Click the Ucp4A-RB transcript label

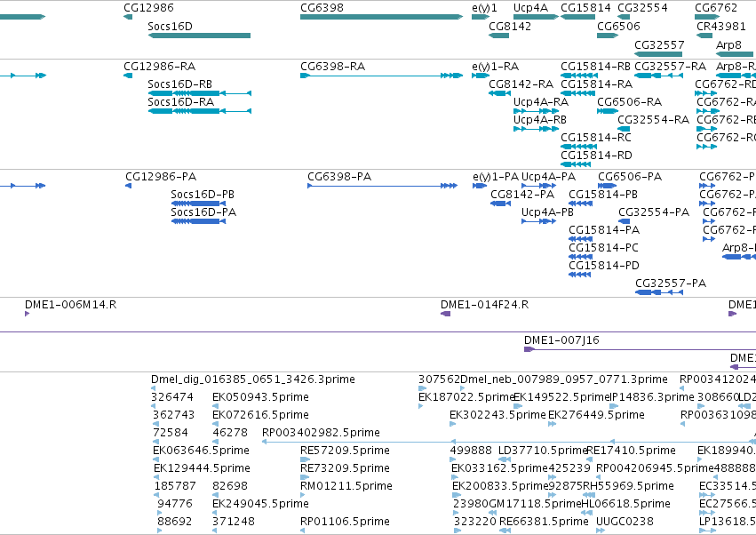539,120
